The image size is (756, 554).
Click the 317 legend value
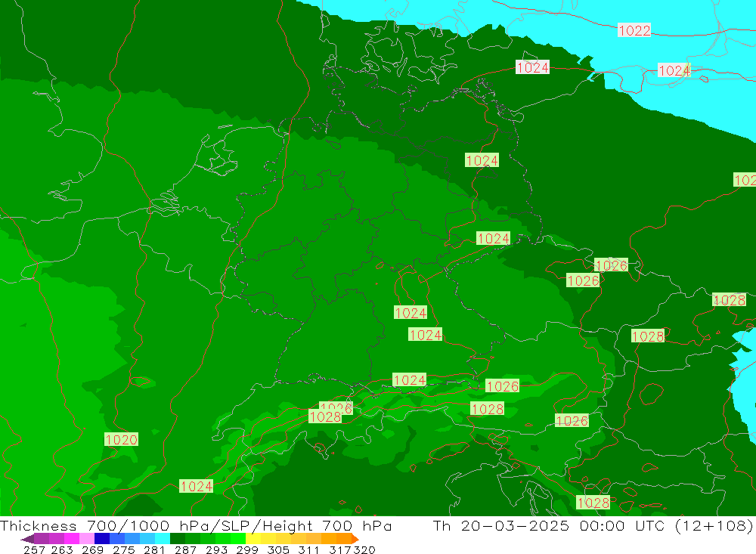coord(340,549)
